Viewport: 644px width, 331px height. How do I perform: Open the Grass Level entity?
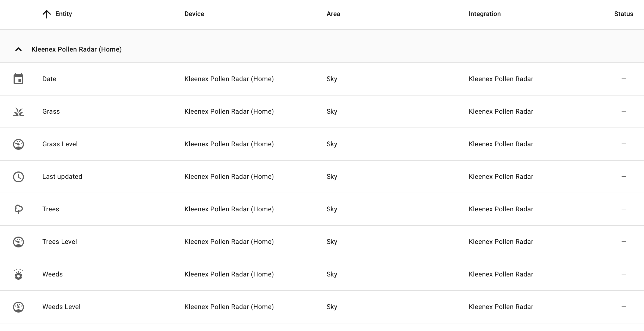(x=60, y=144)
